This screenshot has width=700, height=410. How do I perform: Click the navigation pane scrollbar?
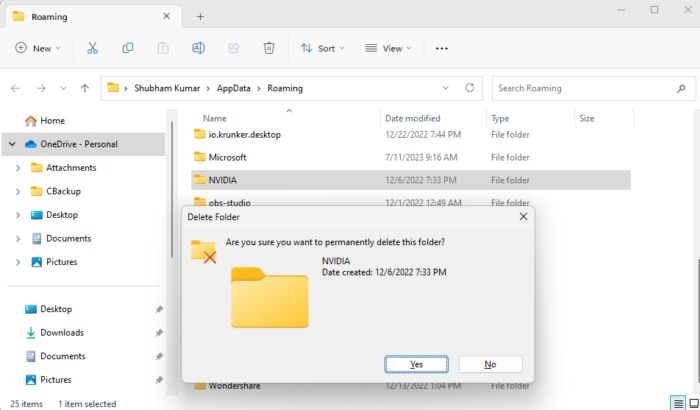coord(172,190)
